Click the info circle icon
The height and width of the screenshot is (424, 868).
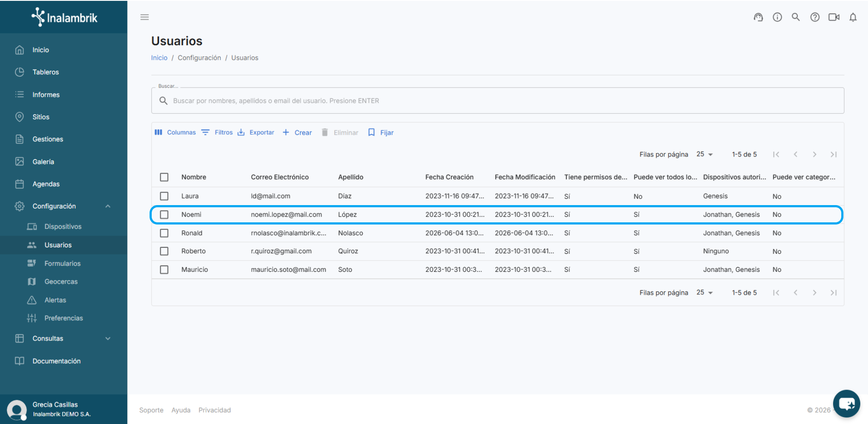pyautogui.click(x=777, y=17)
